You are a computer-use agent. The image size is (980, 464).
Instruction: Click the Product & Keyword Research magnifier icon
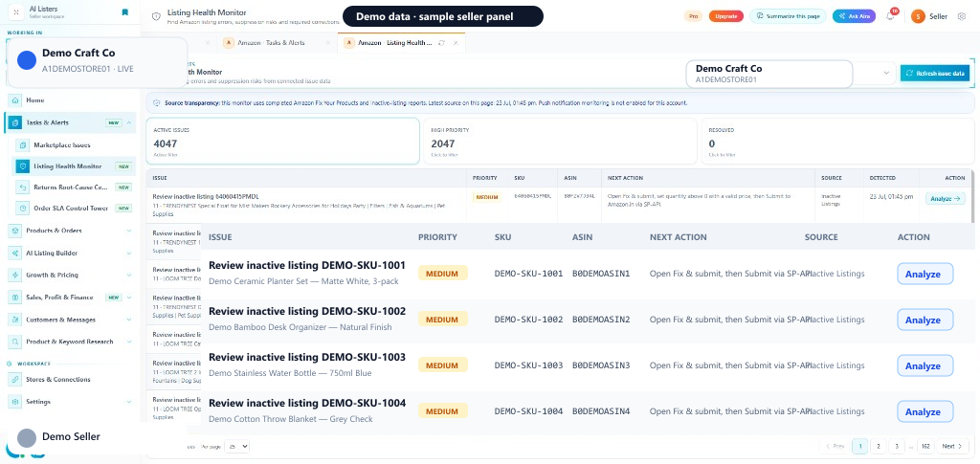coord(14,342)
